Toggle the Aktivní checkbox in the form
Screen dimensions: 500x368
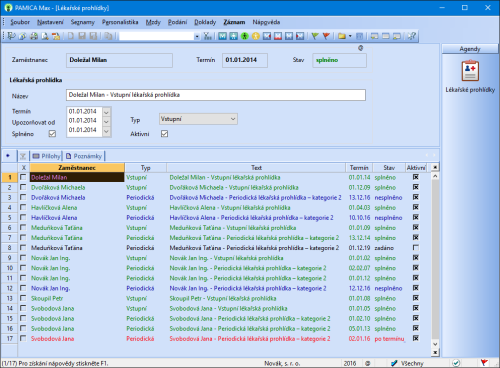pos(164,134)
